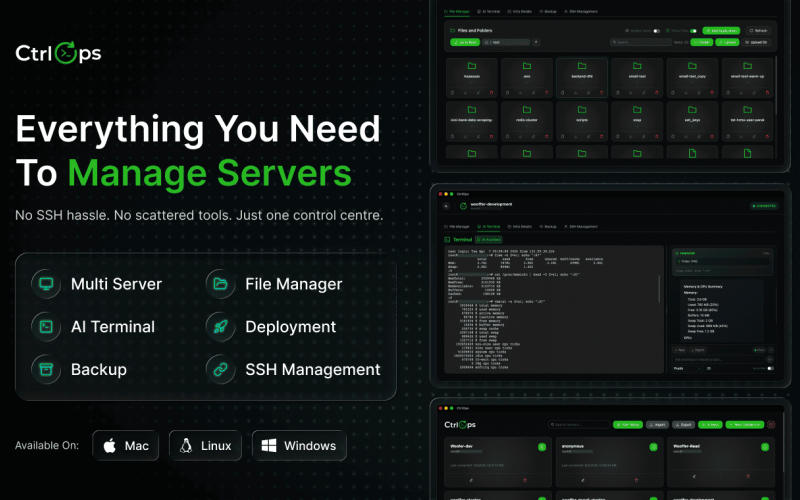Open the backend-dfit folder icon
The width and height of the screenshot is (800, 500).
click(x=582, y=66)
